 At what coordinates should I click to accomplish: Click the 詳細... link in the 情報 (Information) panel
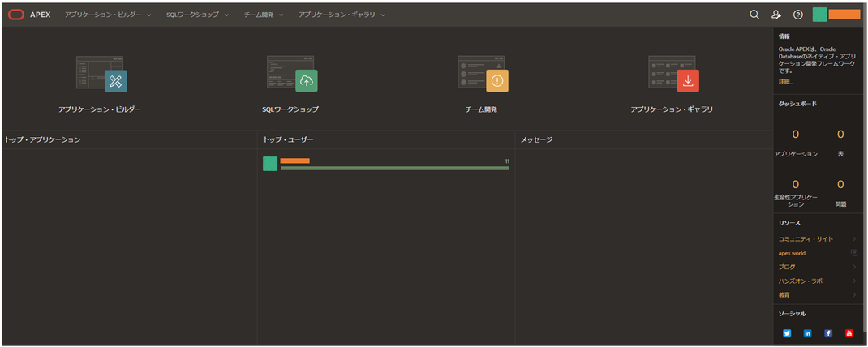(x=785, y=82)
